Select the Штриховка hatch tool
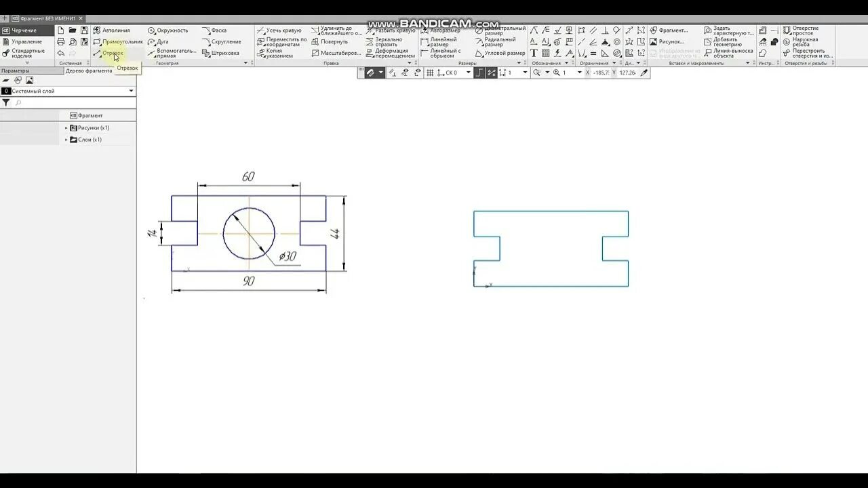868x488 pixels. tap(220, 53)
